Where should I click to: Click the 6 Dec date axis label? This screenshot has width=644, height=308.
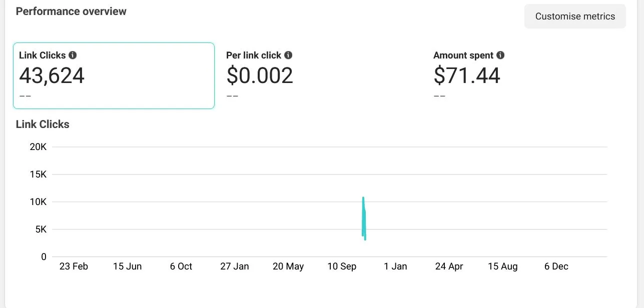[556, 266]
